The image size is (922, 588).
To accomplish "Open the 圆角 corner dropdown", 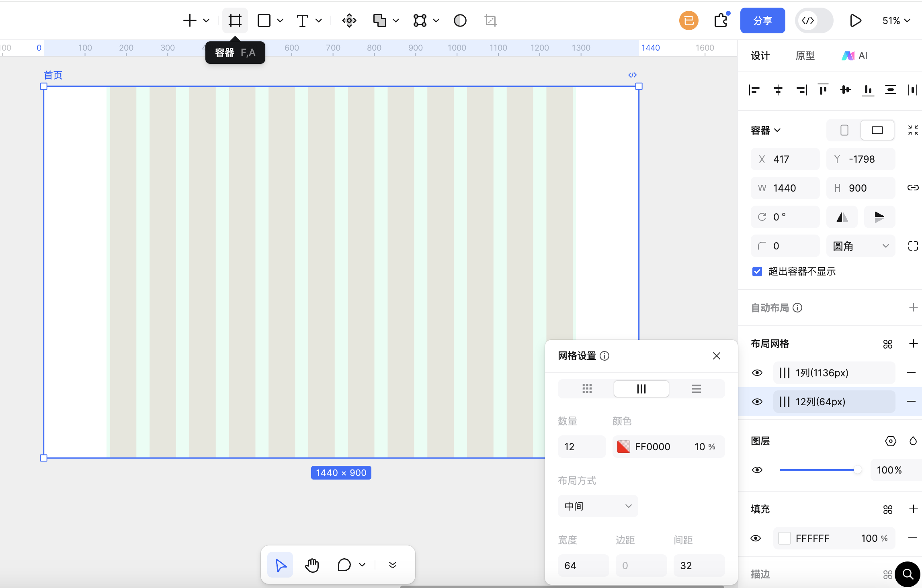I will 860,246.
